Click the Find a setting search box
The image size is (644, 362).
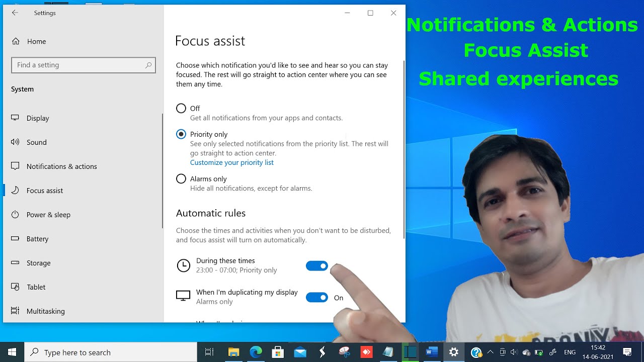pos(84,65)
